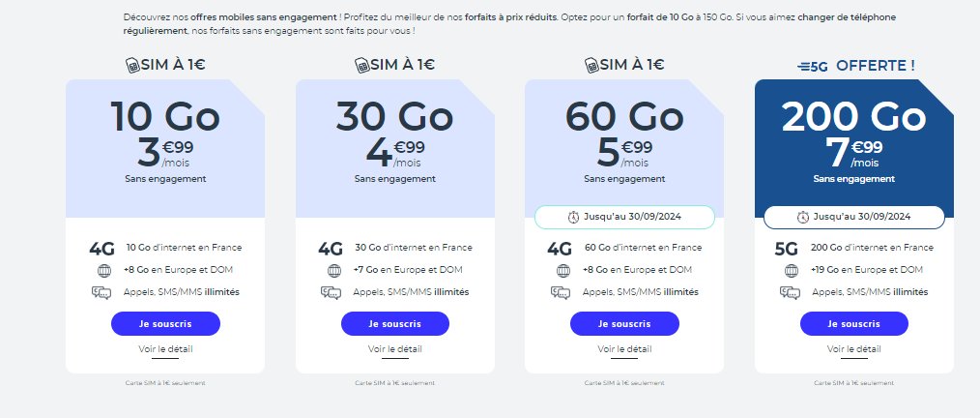This screenshot has width=980, height=418.
Task: Show details of the 200 Go plan
Action: point(854,349)
